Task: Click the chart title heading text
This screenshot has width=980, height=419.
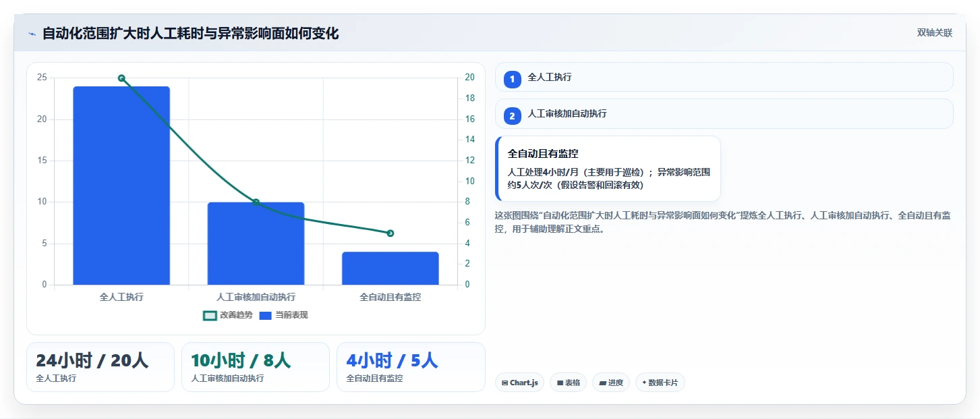Action: point(190,33)
